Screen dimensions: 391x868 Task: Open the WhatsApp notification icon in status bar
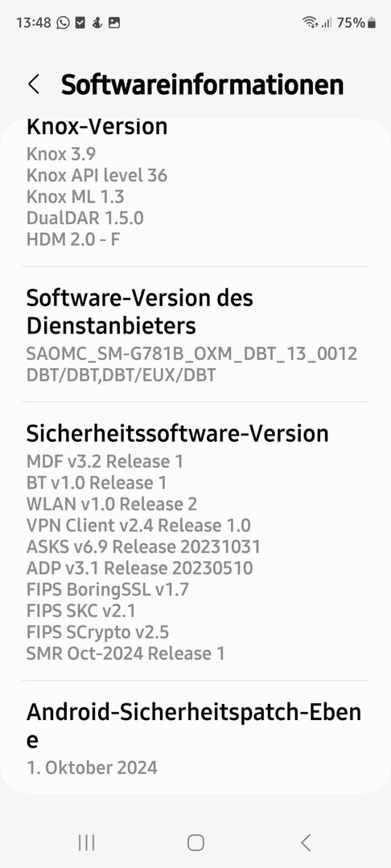(63, 23)
